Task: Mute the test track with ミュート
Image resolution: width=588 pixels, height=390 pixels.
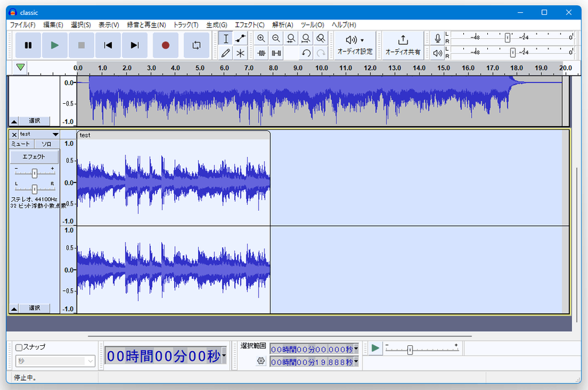Action: pos(21,144)
